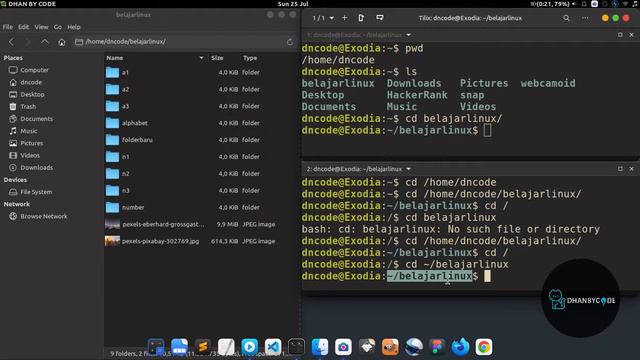Go up to parent folder
The width and height of the screenshot is (640, 360).
point(44,42)
